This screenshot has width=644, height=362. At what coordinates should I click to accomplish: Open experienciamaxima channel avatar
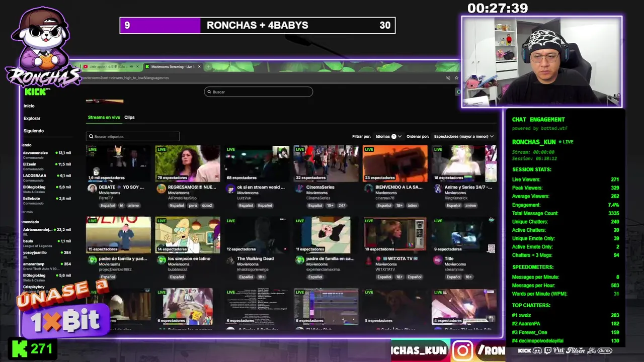(299, 259)
